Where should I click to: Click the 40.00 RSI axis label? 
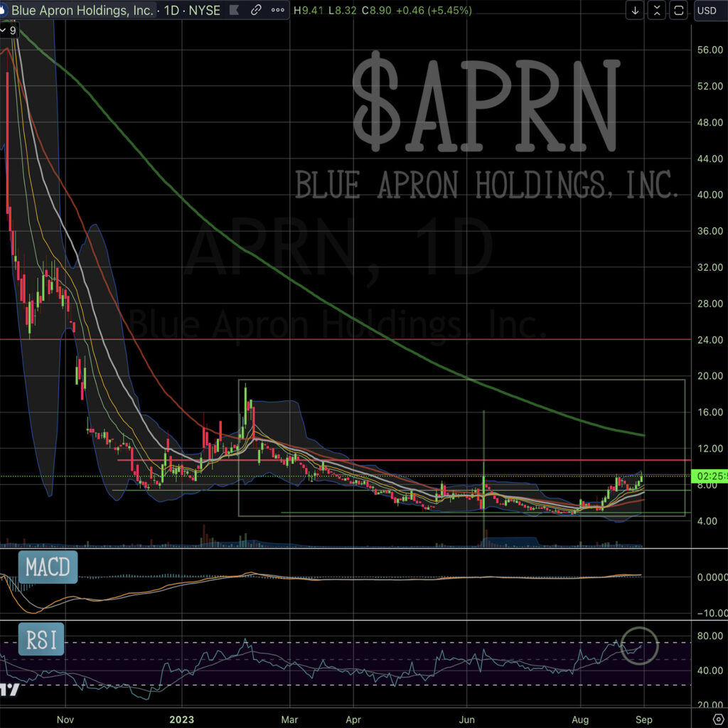pyautogui.click(x=710, y=670)
